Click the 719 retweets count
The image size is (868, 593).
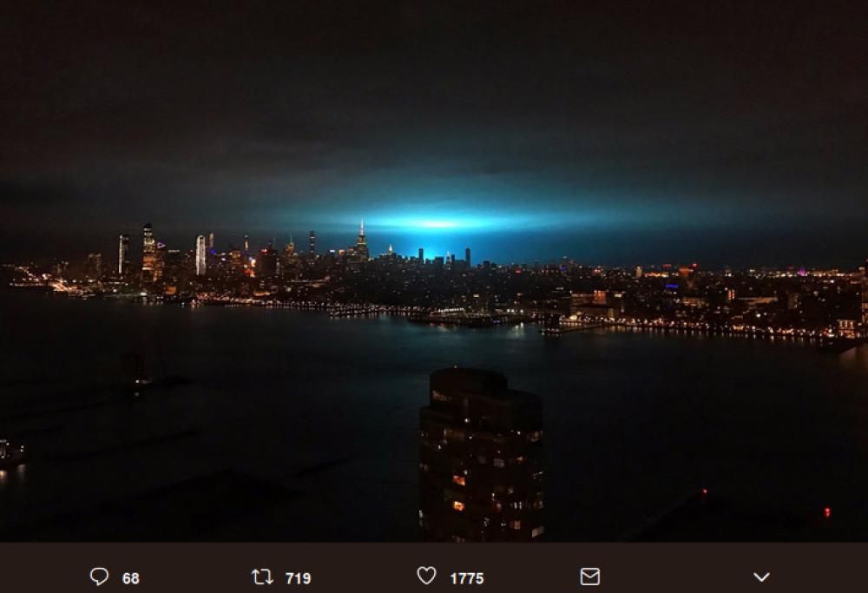(298, 578)
